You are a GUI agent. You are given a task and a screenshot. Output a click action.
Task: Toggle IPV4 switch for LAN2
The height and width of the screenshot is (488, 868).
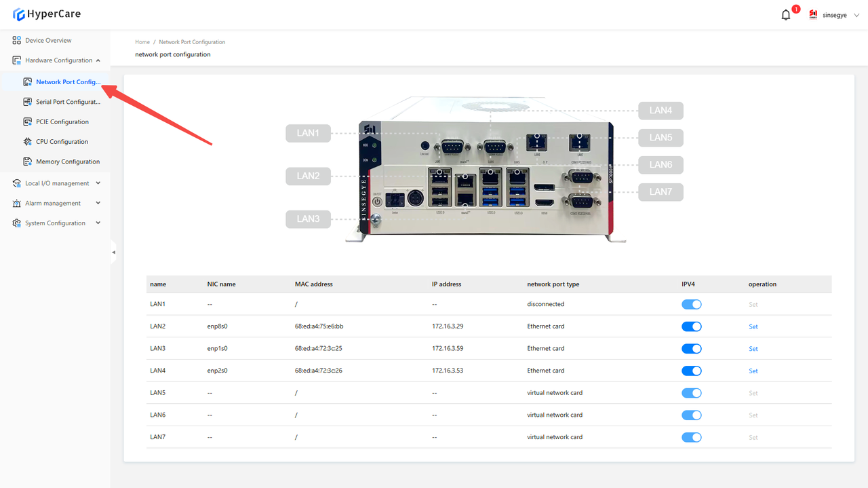tap(691, 326)
